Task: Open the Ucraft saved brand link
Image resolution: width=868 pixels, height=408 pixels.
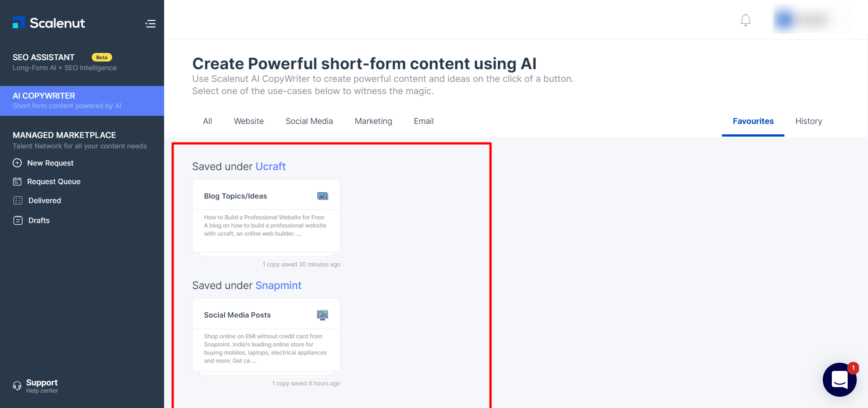Action: tap(270, 166)
